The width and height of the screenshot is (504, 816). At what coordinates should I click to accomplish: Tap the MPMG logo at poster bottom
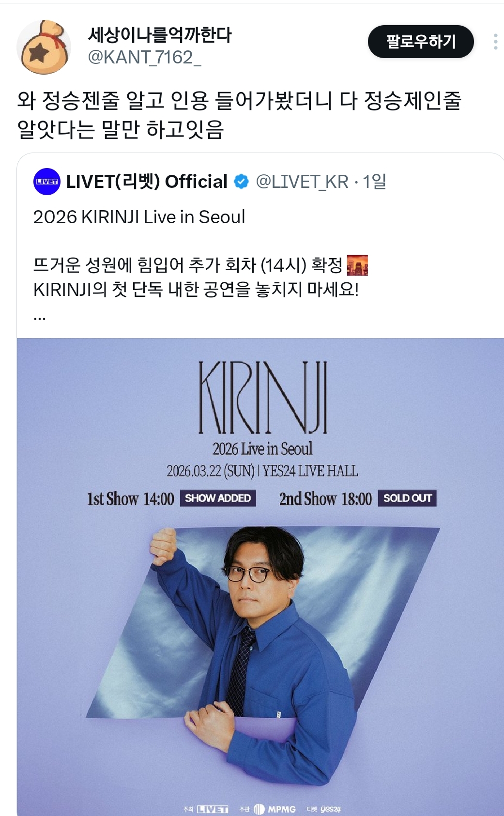click(x=275, y=809)
